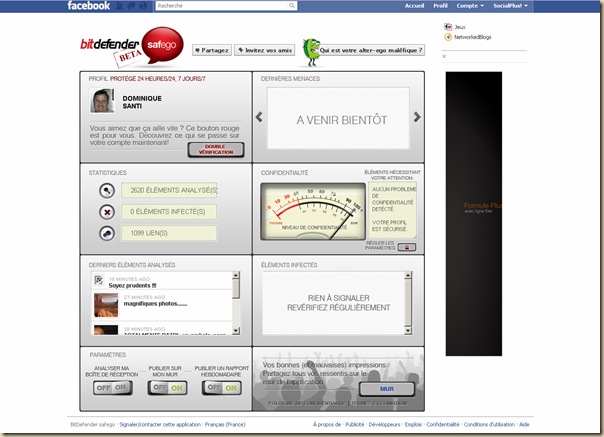Show next threat with right arrow

417,117
